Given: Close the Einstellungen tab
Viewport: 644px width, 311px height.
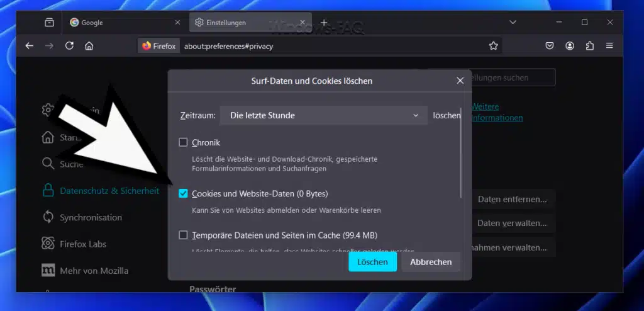Looking at the screenshot, I should [303, 22].
